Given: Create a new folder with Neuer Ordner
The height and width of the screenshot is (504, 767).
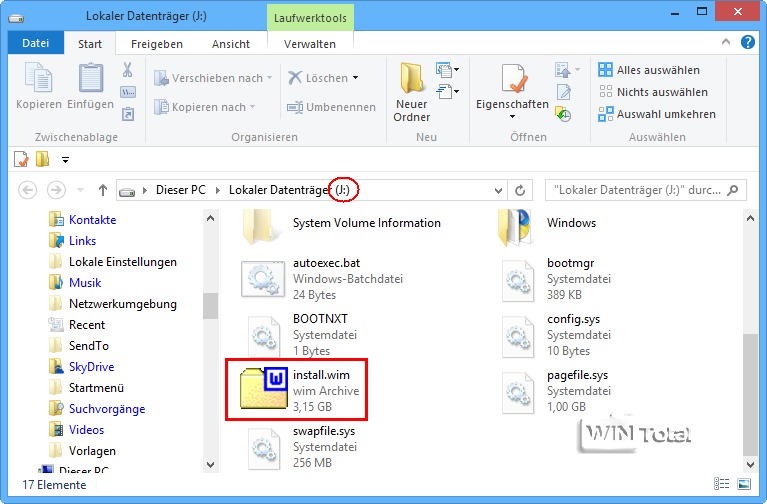Looking at the screenshot, I should [x=412, y=92].
